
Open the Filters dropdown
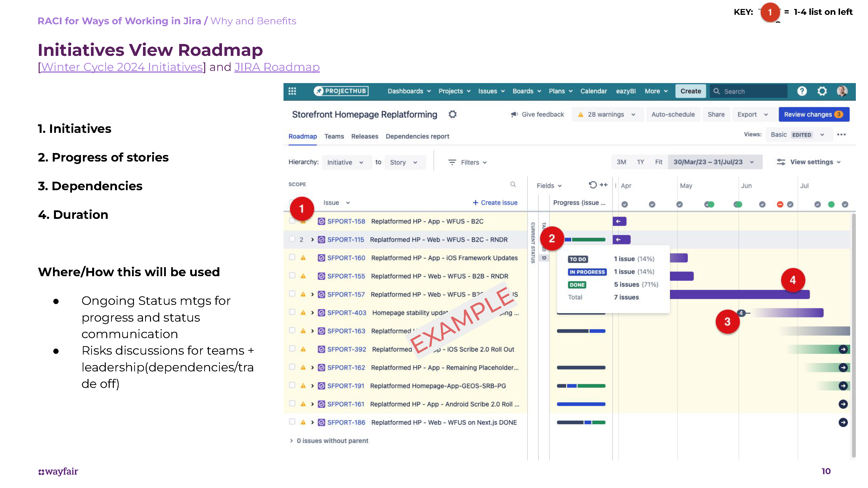tap(468, 162)
